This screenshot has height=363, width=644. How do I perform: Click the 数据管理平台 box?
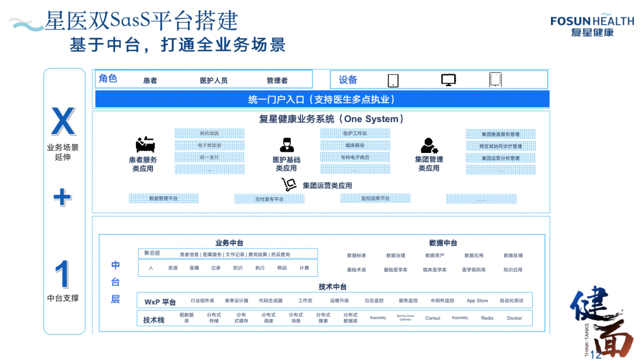pos(164,199)
